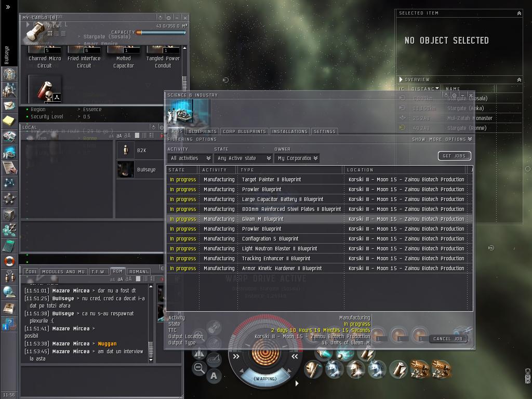Click the autopilot A button on HUD
532x399 pixels.
(214, 376)
